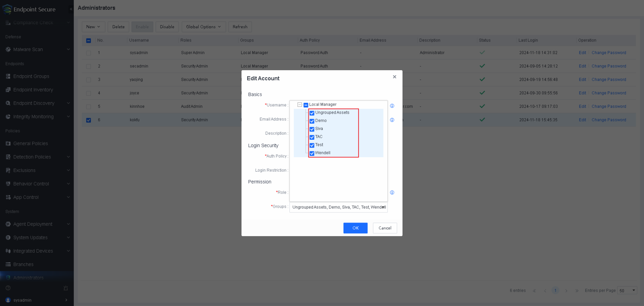
Task: Click Change Password for sysadmin
Action: [x=609, y=53]
